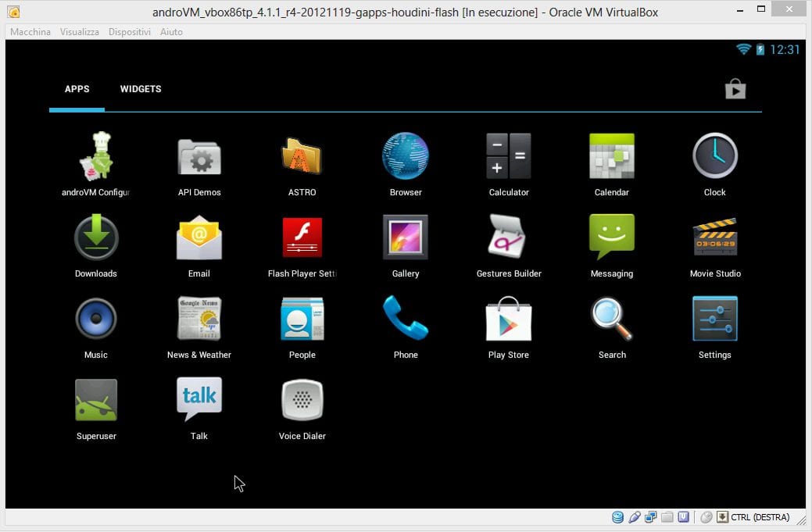Launch the Gestures Builder app
This screenshot has width=812, height=532.
coord(508,237)
